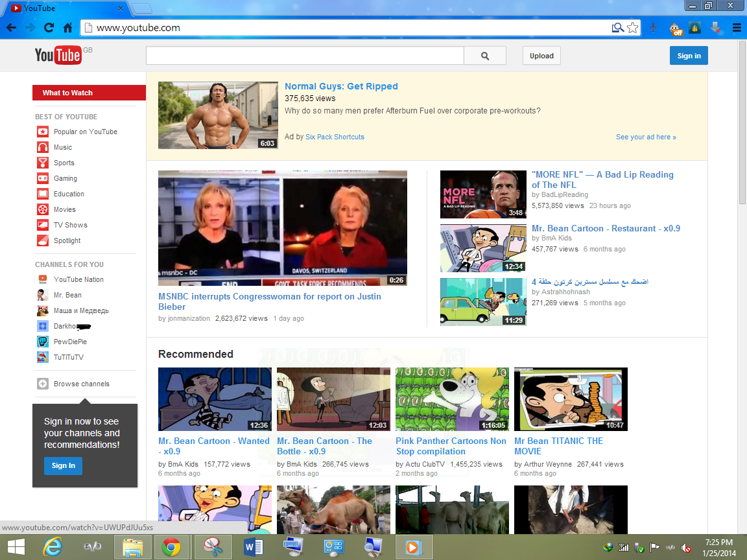Play the MSNBC news featured thumbnail

(x=283, y=228)
